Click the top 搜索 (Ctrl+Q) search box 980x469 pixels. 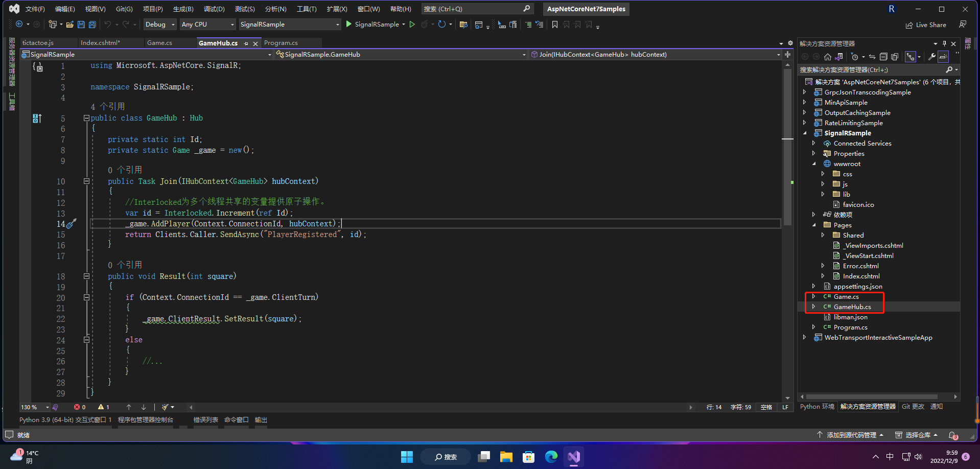(x=477, y=9)
